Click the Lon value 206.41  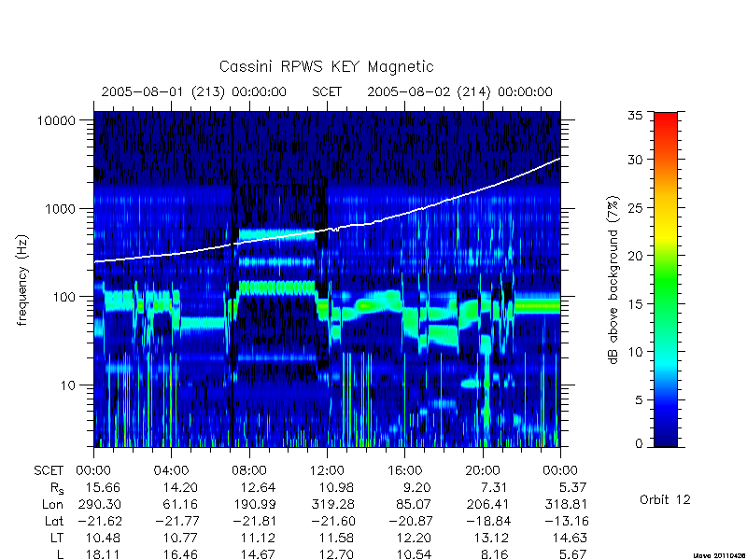[x=486, y=504]
